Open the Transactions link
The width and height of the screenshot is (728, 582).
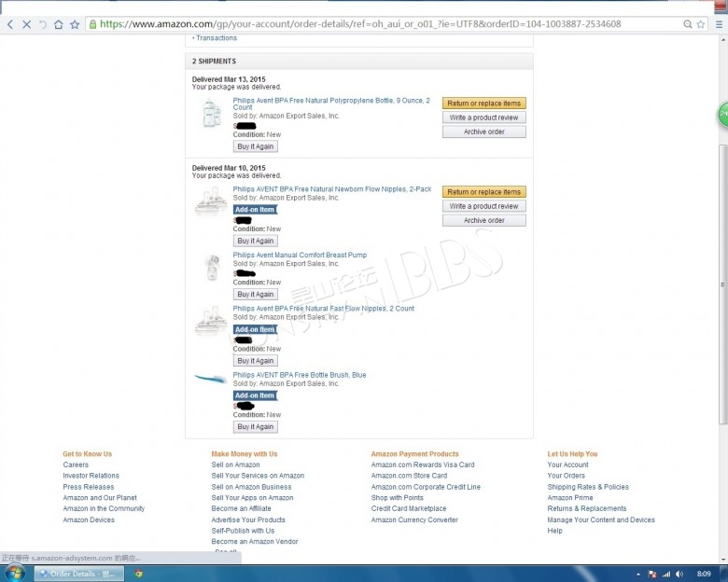217,38
